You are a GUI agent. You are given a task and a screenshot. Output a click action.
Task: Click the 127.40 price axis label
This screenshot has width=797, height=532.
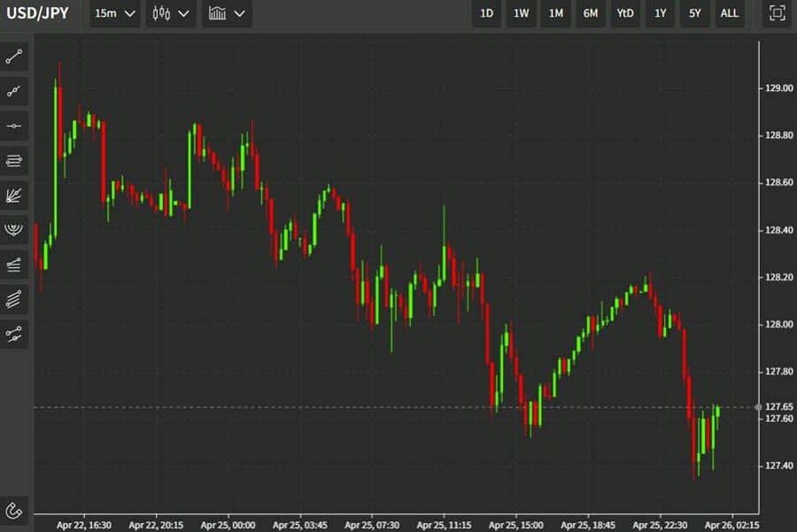(778, 466)
